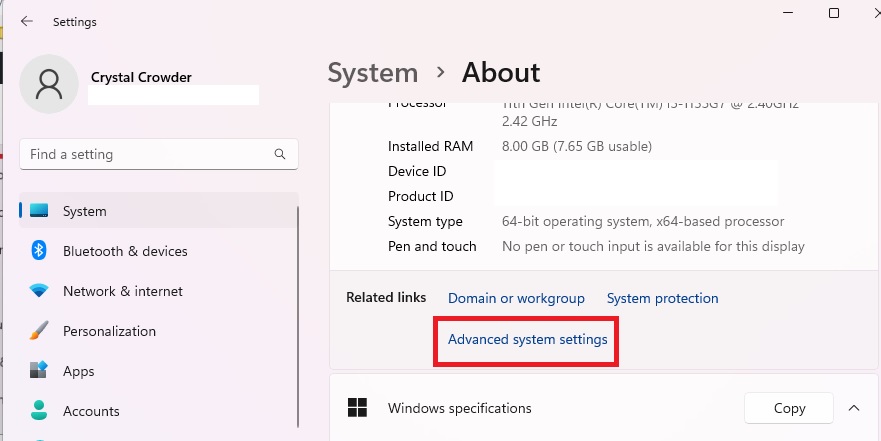Click the Windows logo specifications icon
881x441 pixels.
pos(357,408)
